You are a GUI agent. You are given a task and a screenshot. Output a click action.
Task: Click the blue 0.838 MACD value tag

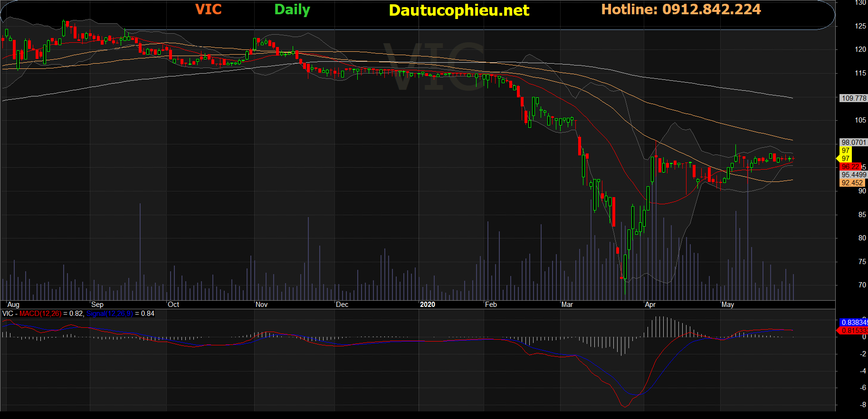854,323
